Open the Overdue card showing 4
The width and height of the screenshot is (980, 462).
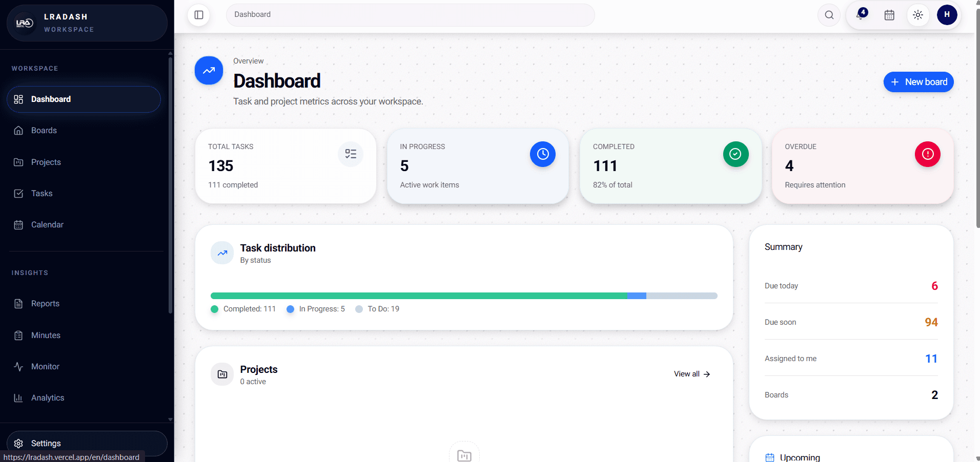point(863,166)
